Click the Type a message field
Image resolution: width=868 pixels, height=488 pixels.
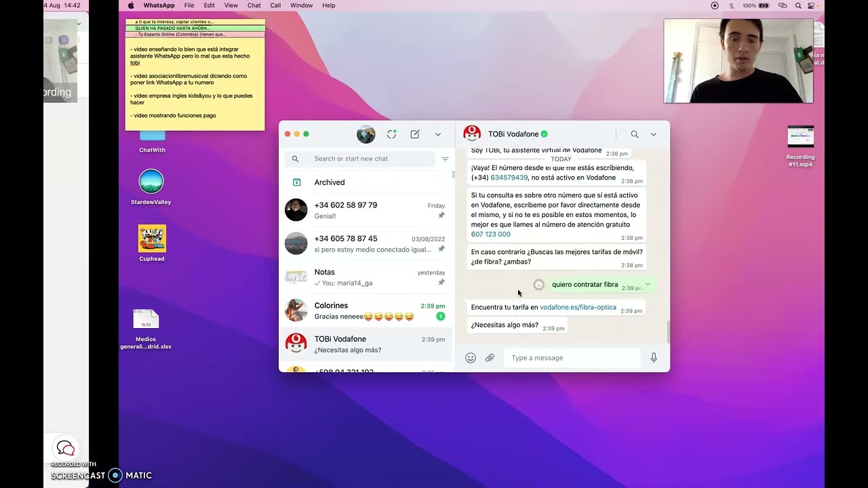(572, 358)
